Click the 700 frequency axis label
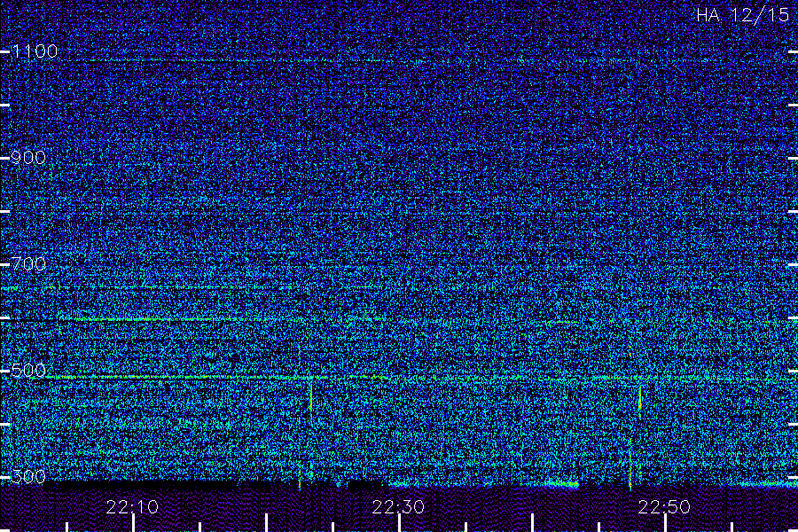 click(x=28, y=264)
